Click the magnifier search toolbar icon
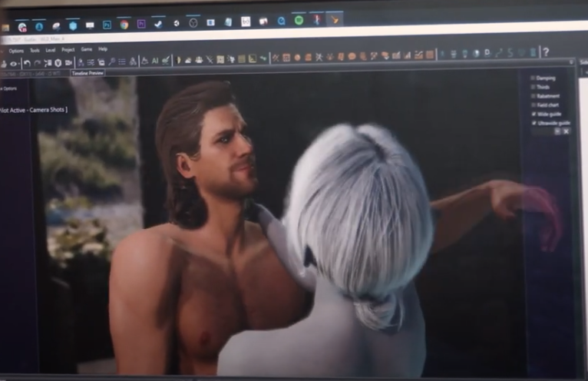This screenshot has width=588, height=381. coord(112,61)
